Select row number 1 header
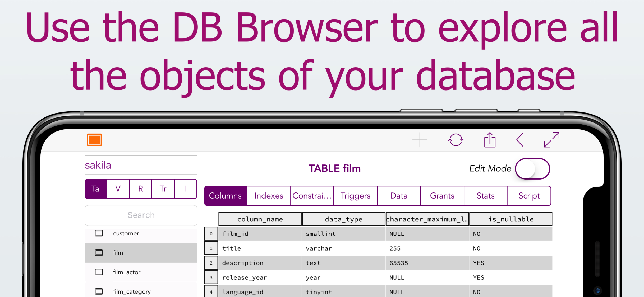This screenshot has height=297, width=644. [211, 248]
